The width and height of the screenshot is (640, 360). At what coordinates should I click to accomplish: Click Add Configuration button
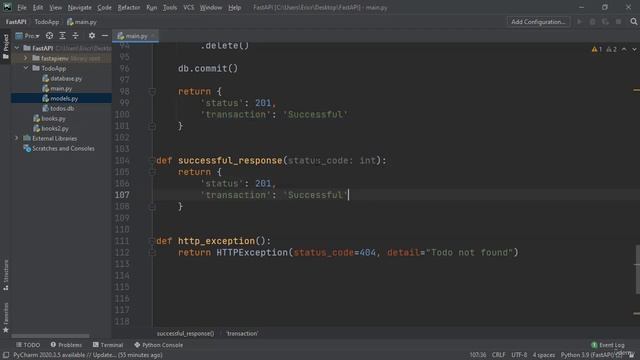coord(538,22)
